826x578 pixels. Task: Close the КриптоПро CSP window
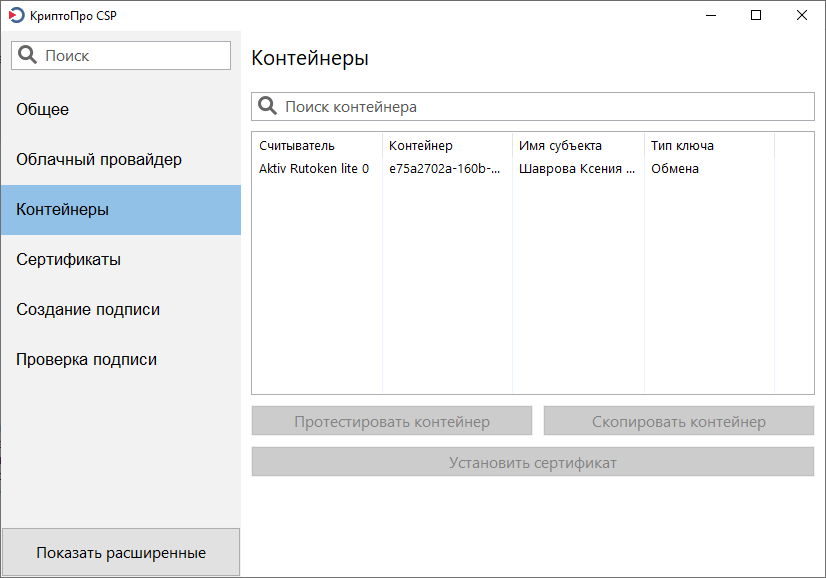coord(802,15)
